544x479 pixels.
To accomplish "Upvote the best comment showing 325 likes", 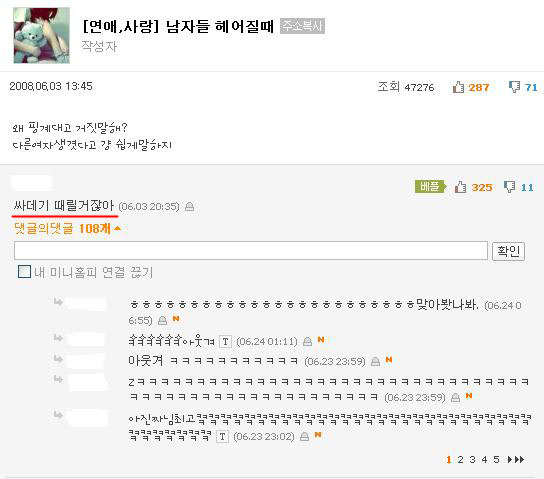I will pos(460,187).
